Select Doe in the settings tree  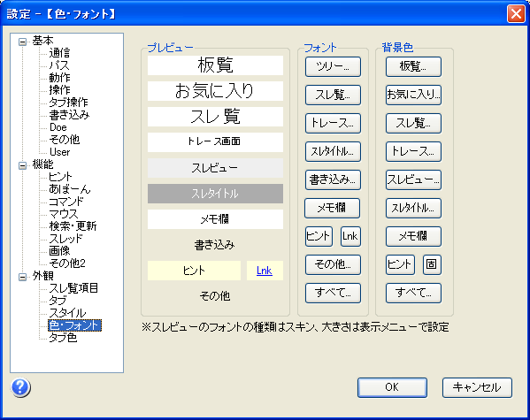58,127
